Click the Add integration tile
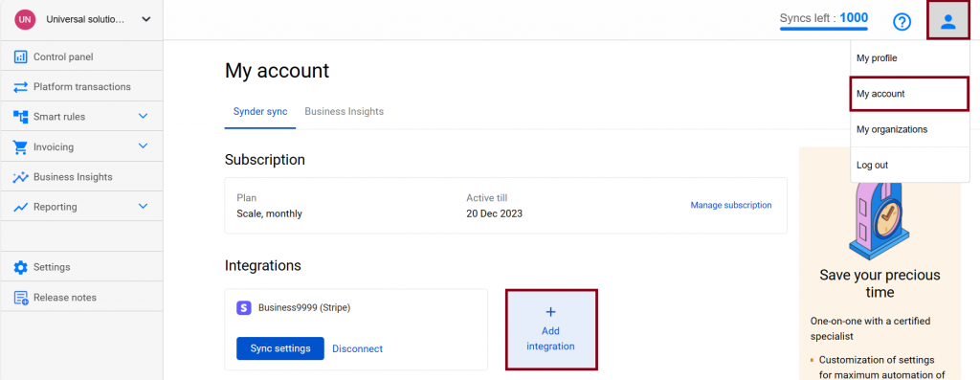 (550, 329)
